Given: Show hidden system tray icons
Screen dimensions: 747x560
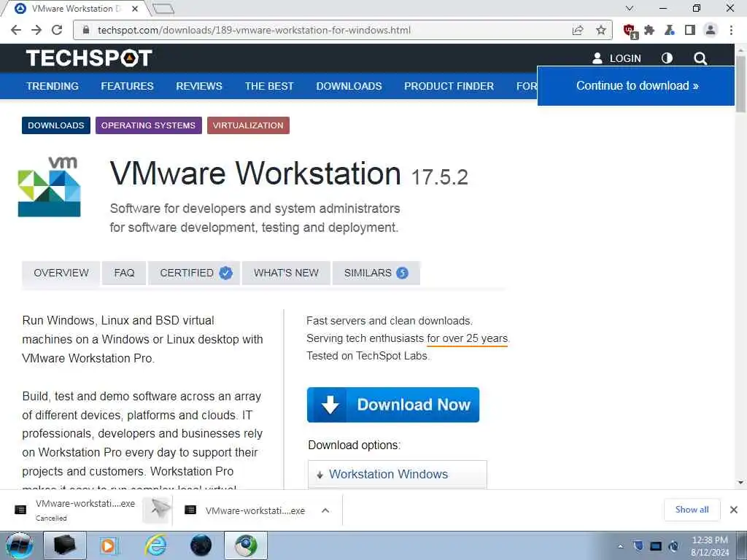Looking at the screenshot, I should pyautogui.click(x=620, y=546).
